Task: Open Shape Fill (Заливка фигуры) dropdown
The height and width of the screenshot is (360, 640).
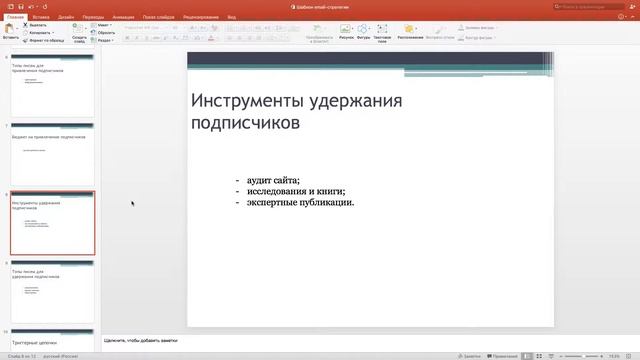Action: [477, 27]
